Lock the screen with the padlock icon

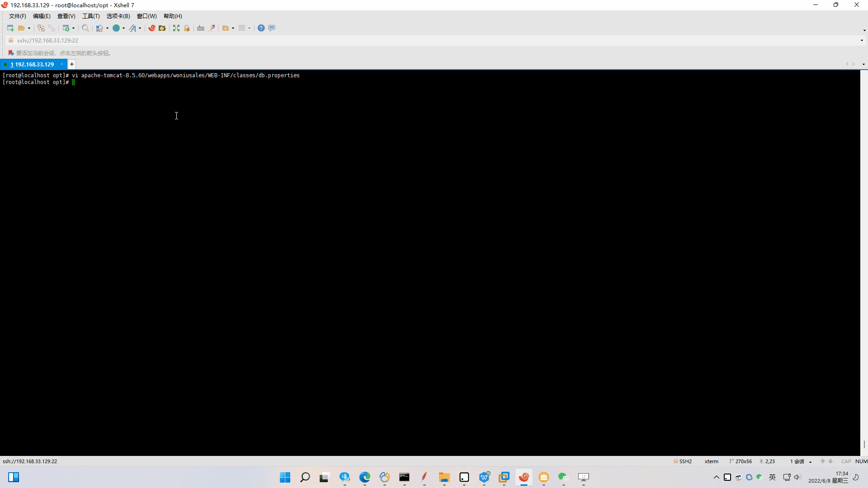[187, 28]
